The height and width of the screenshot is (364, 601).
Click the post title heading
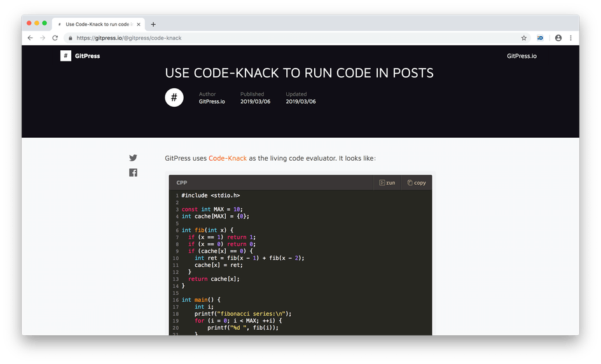point(300,73)
